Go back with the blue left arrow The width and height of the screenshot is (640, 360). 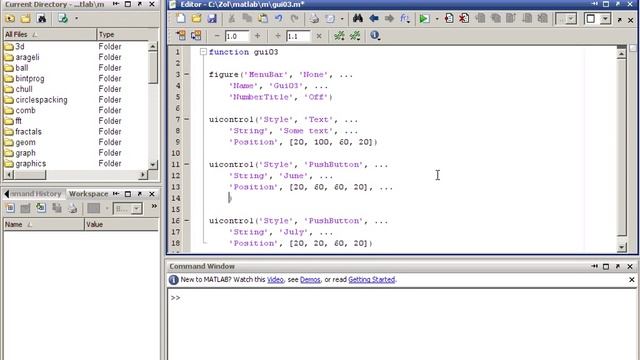[x=373, y=18]
